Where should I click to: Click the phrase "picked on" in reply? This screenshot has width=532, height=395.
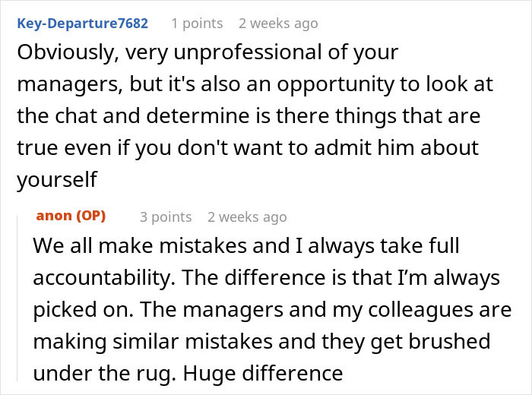tap(74, 311)
